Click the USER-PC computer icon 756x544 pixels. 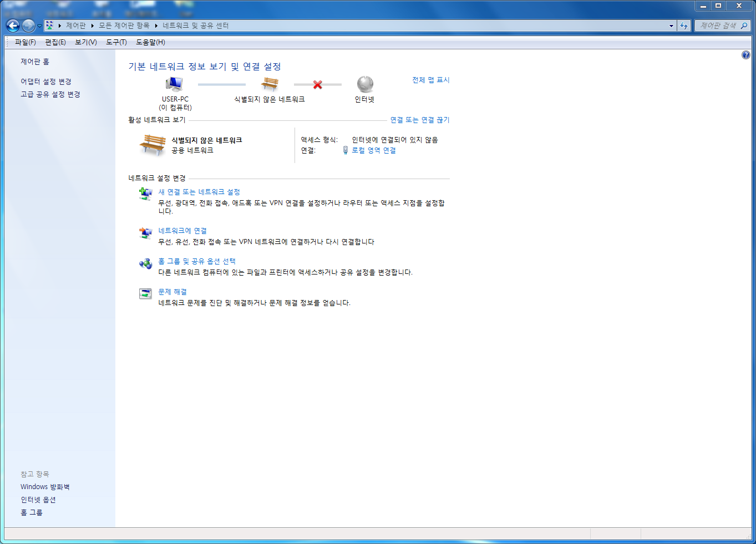[174, 84]
